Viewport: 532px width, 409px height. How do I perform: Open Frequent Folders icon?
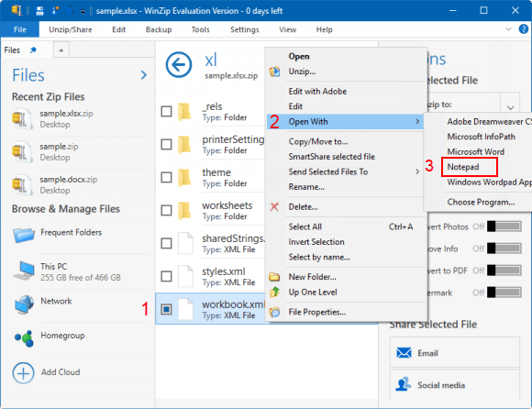24,235
